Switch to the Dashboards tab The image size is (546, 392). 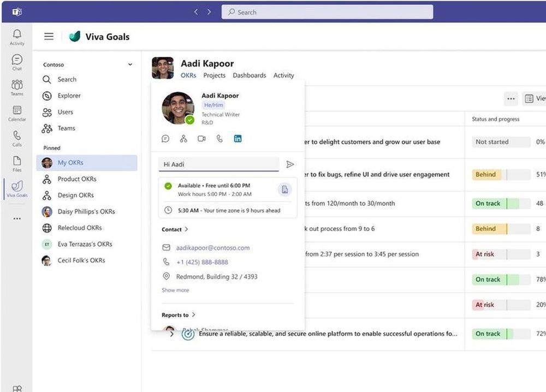click(249, 75)
